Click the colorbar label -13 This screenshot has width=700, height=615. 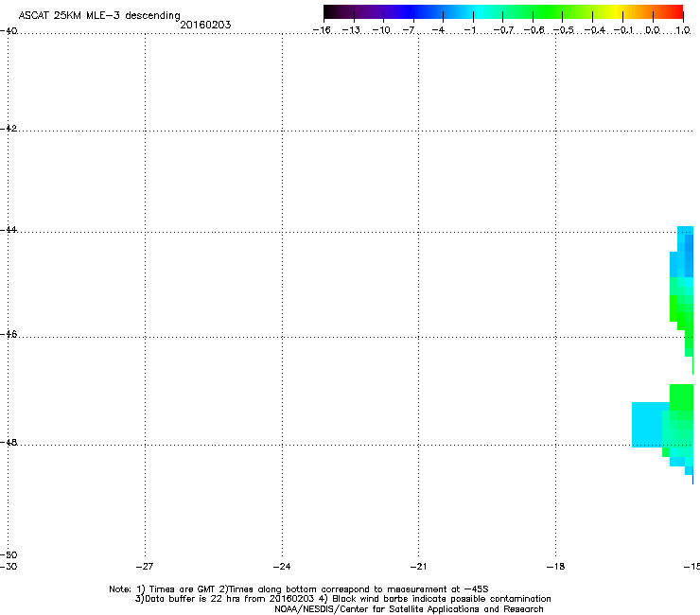pyautogui.click(x=351, y=30)
